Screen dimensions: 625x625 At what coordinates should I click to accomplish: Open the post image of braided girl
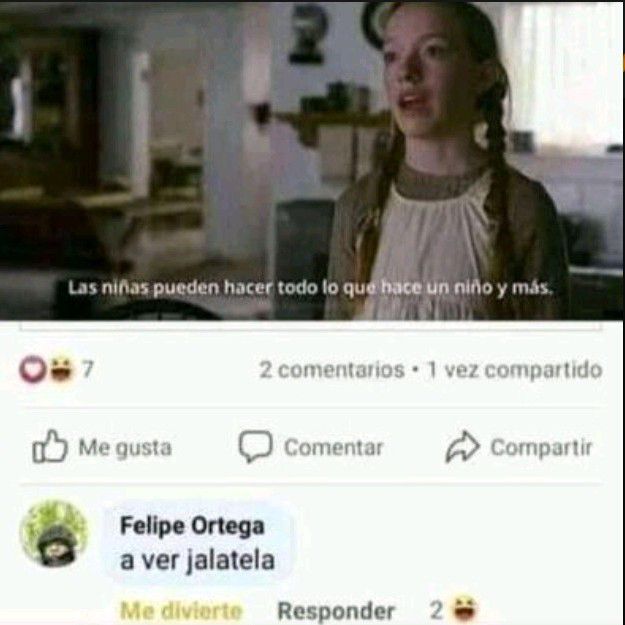312,160
